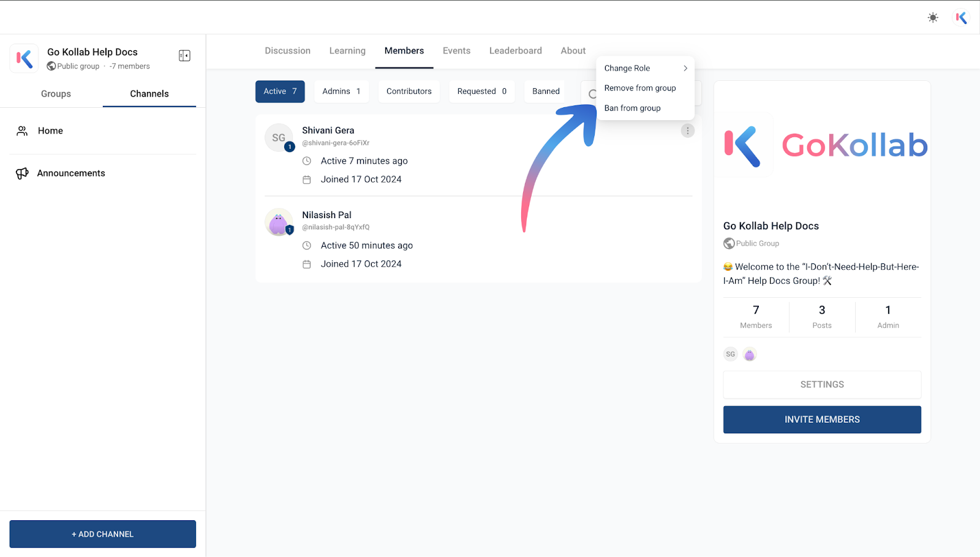Click the SG avatar in group card
The image size is (980, 557).
(731, 354)
